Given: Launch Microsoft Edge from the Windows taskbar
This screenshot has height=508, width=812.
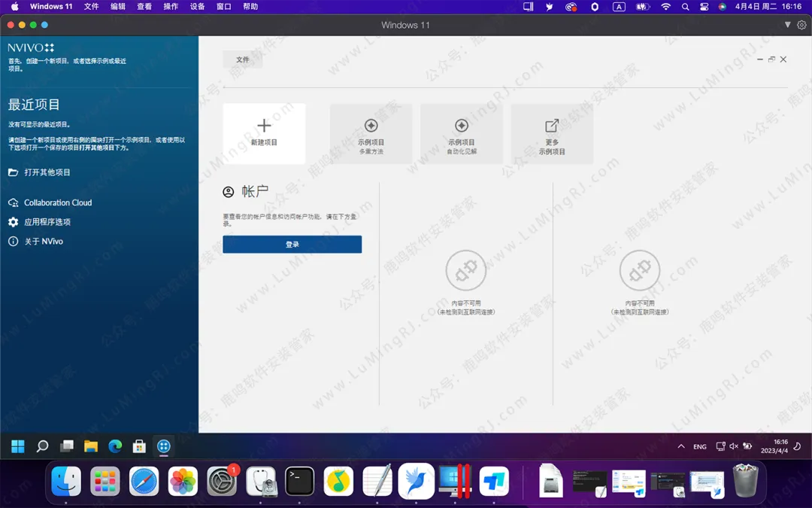Looking at the screenshot, I should (x=115, y=446).
